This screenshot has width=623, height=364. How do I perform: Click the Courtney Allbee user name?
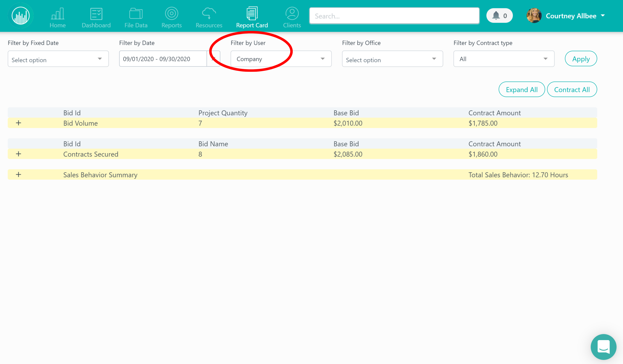[x=571, y=16]
